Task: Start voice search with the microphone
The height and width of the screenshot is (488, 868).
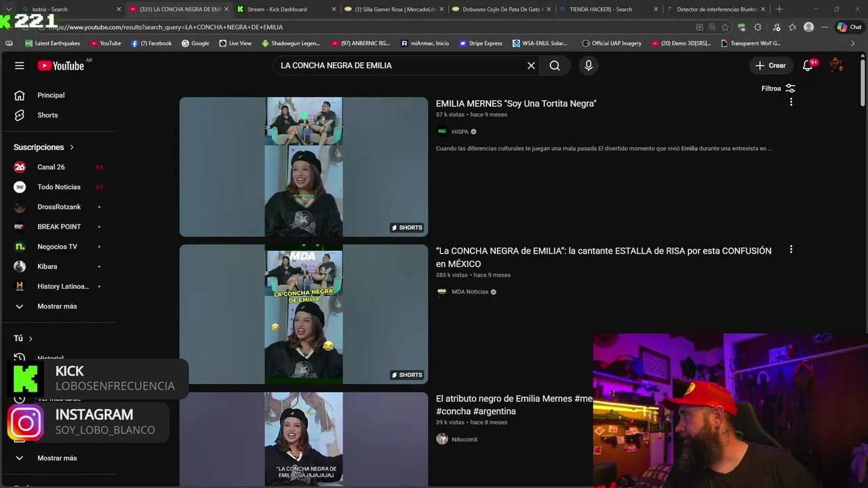Action: (x=589, y=66)
